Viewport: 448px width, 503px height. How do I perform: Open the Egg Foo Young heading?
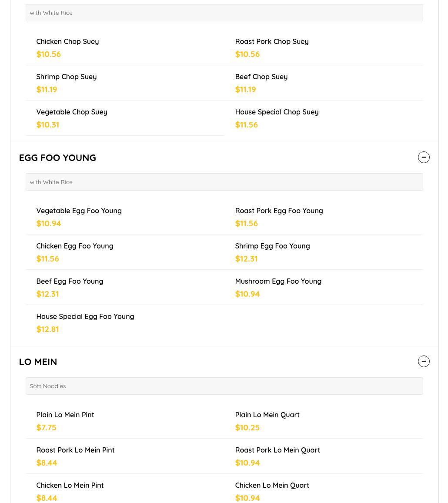[x=57, y=158]
